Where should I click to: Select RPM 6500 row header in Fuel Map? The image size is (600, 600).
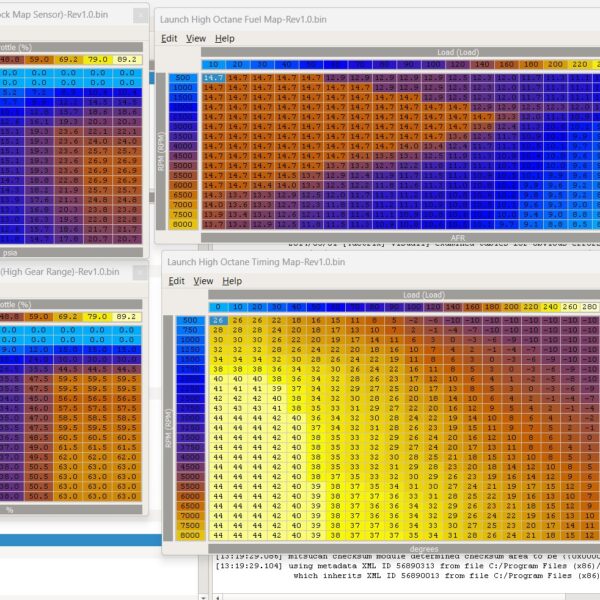click(x=183, y=195)
